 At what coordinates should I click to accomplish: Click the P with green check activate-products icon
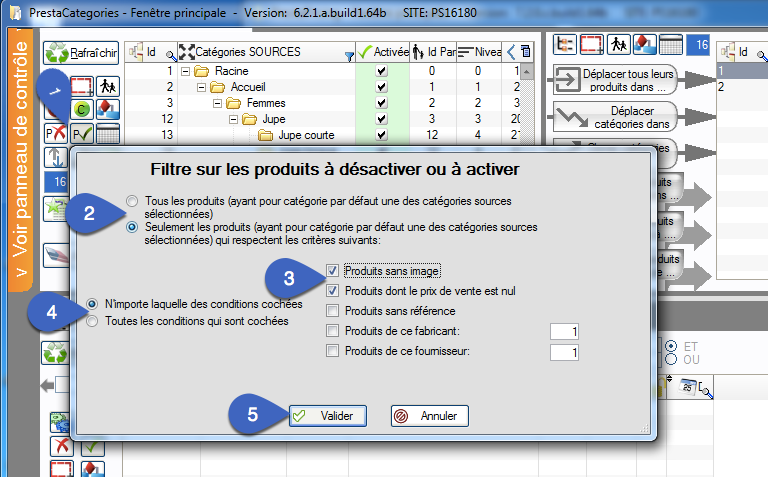point(82,133)
